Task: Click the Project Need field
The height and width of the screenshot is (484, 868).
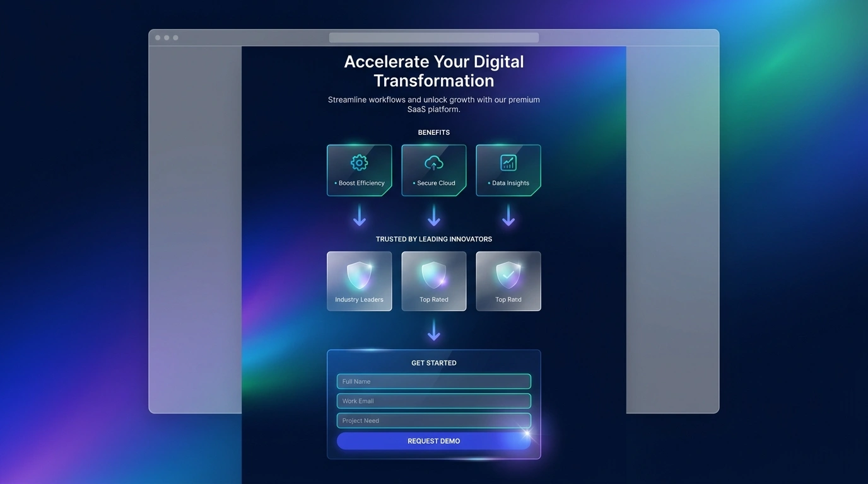Action: point(434,420)
